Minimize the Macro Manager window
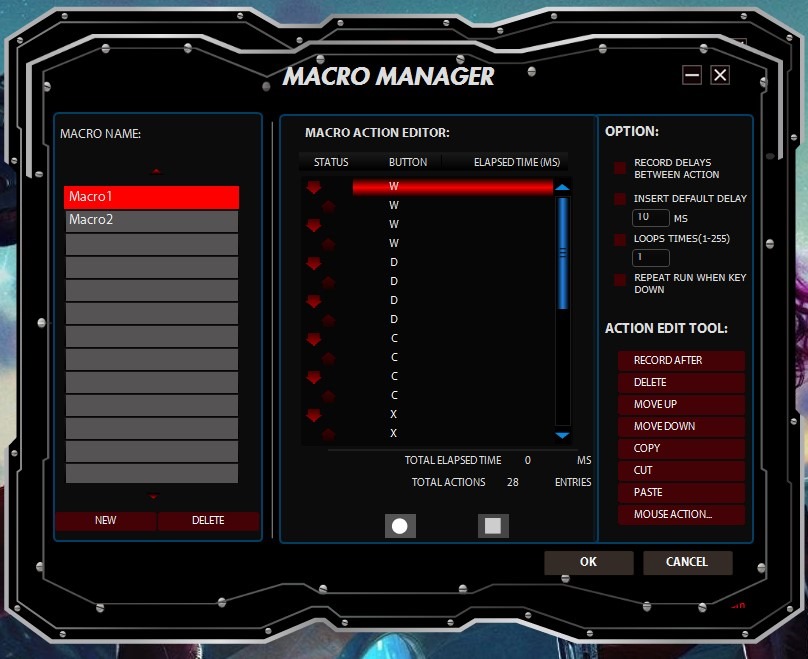This screenshot has height=659, width=808. pos(692,75)
